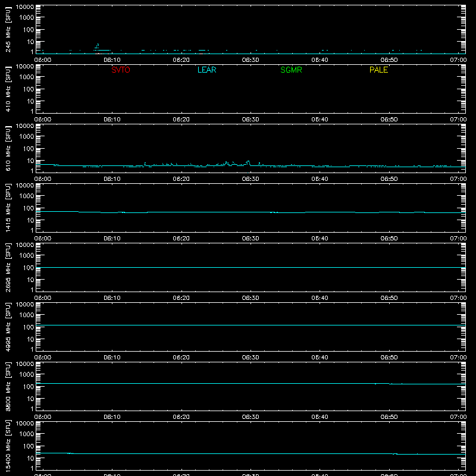
Task: Click the 245 MHz burst spike near 06:08
Action: point(98,46)
